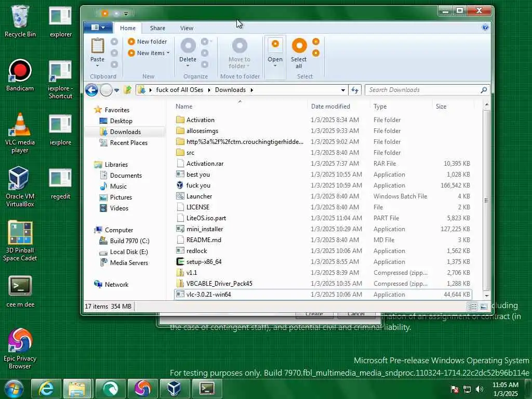The height and width of the screenshot is (399, 532).
Task: Select Recent Places in navigation pane
Action: tap(129, 143)
